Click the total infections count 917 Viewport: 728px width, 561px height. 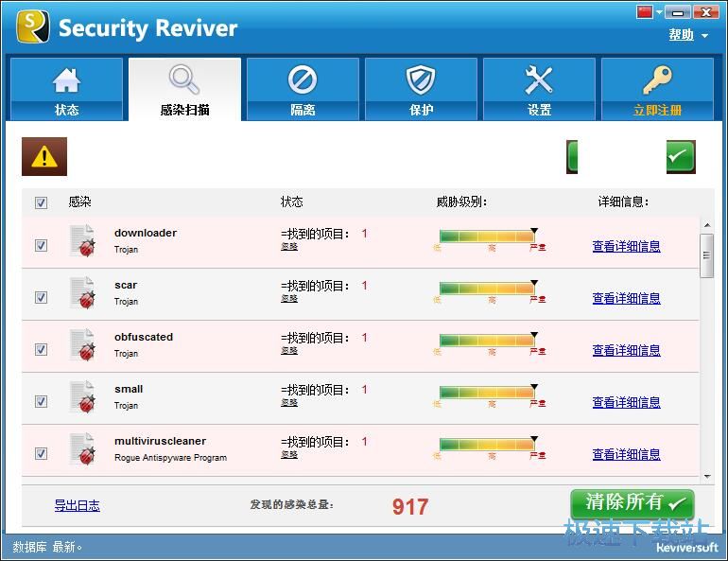[x=410, y=506]
